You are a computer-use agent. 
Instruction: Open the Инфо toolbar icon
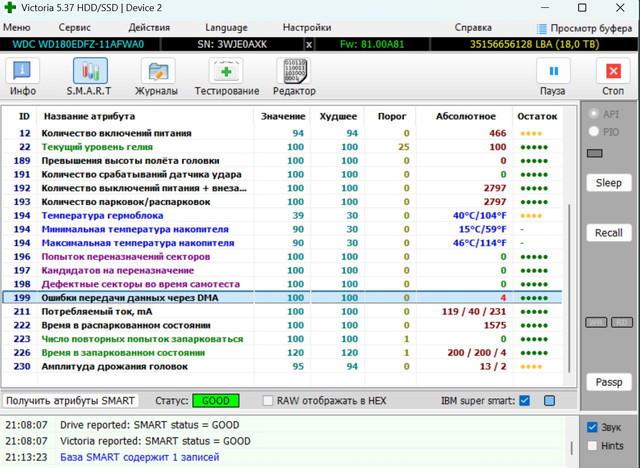click(22, 71)
